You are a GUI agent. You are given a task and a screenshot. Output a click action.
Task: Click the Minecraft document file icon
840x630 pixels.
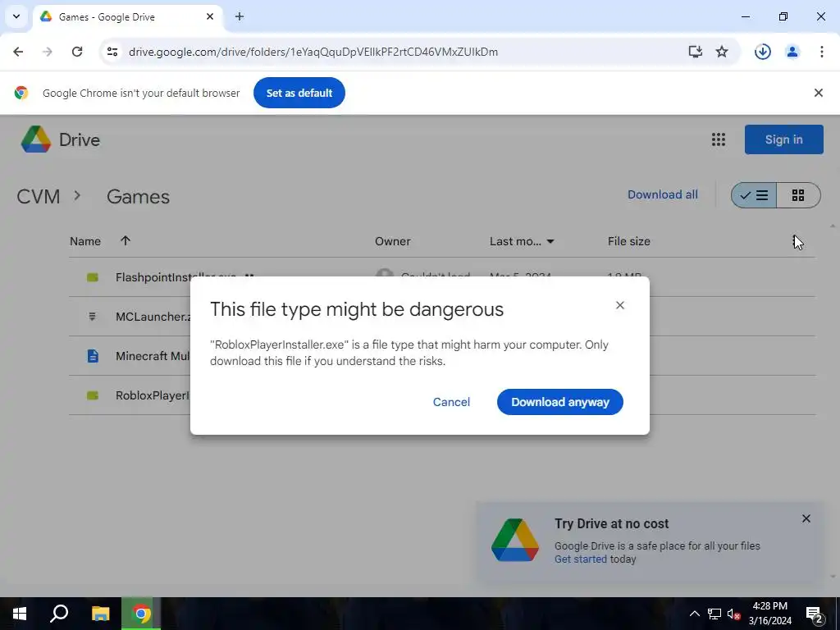tap(93, 356)
